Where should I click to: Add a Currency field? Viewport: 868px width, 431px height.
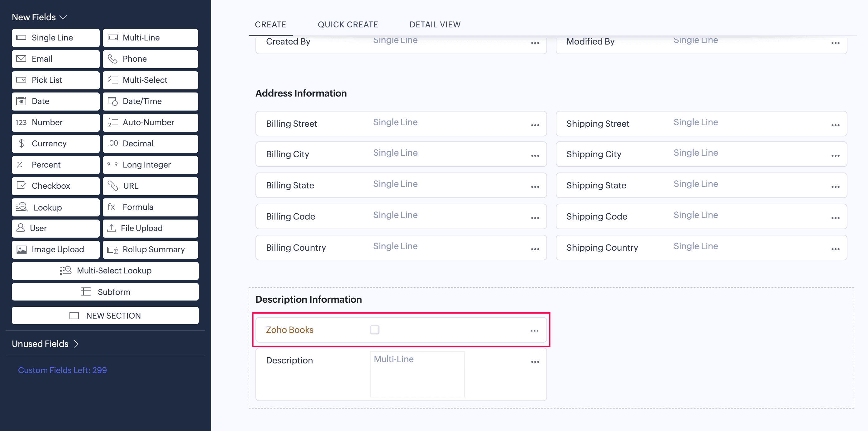(x=55, y=144)
